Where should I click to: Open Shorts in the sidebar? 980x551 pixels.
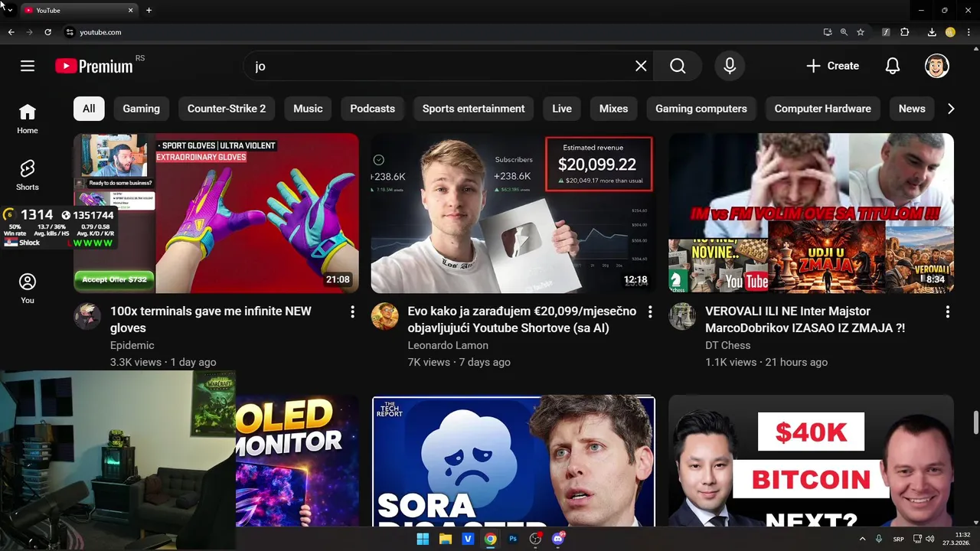[x=28, y=175]
